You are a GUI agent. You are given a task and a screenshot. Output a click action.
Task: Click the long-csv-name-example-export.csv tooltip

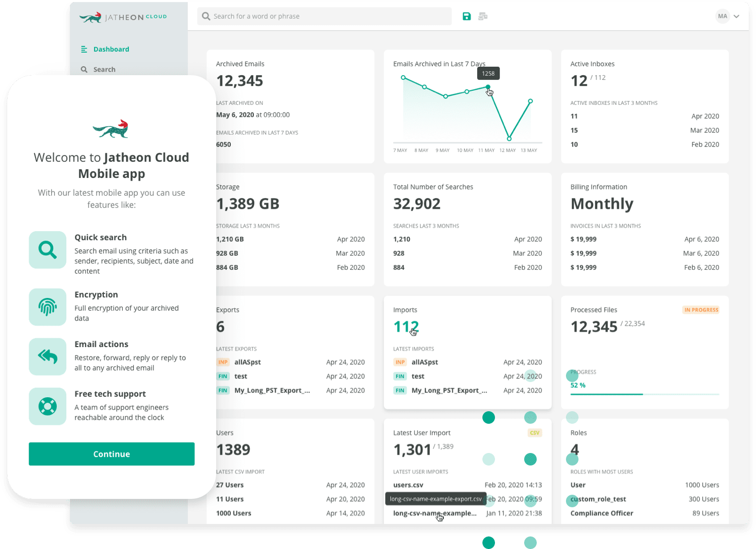(x=435, y=499)
